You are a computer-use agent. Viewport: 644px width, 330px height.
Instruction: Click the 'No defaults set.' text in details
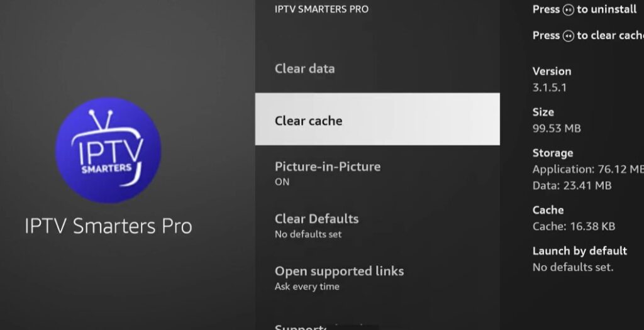click(x=573, y=267)
